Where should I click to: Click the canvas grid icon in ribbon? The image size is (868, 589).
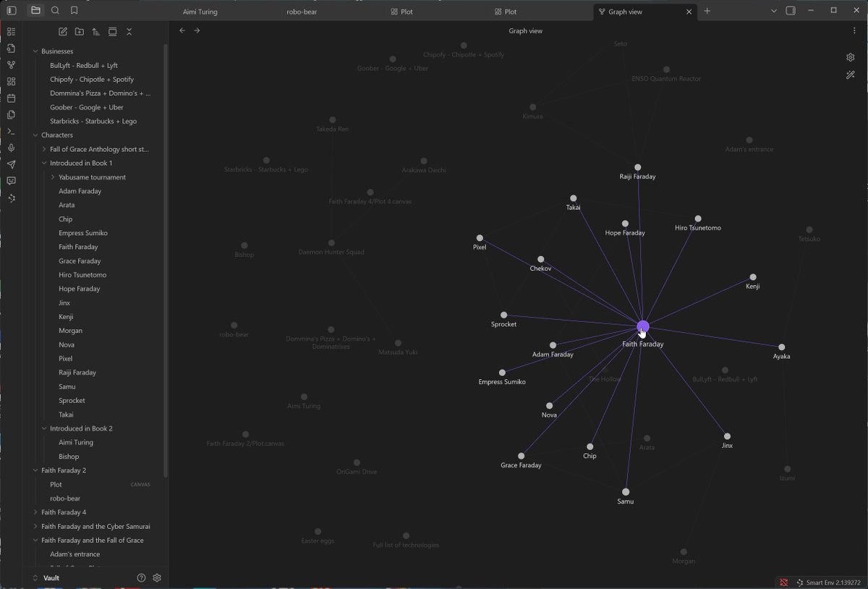tap(11, 82)
